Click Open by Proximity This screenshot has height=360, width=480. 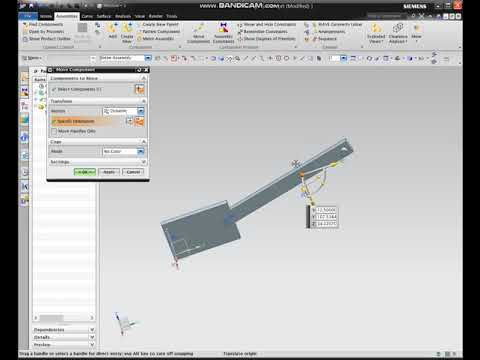click(43, 31)
